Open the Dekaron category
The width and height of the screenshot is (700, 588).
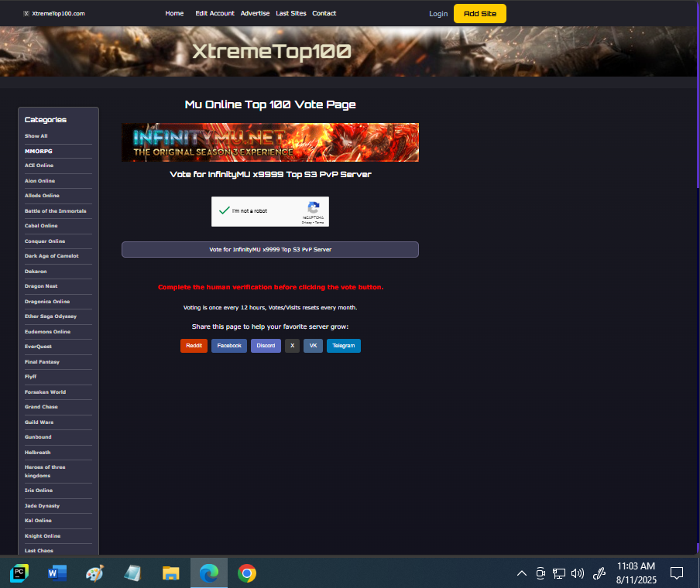(36, 272)
